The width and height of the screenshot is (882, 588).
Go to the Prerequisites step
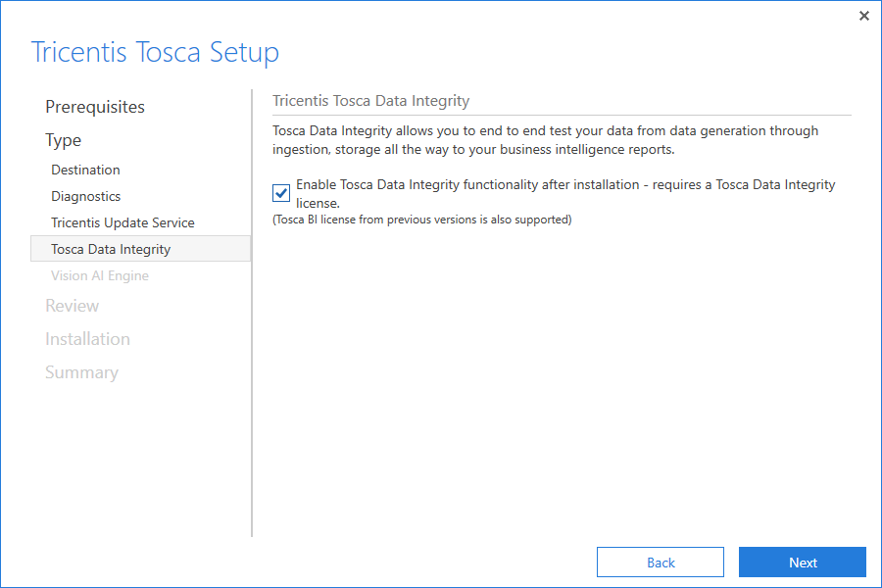coord(95,107)
